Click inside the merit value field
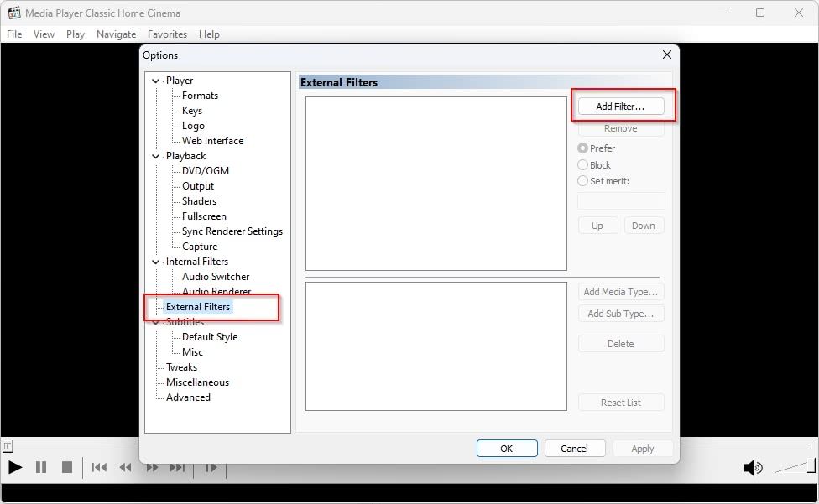 (x=620, y=200)
